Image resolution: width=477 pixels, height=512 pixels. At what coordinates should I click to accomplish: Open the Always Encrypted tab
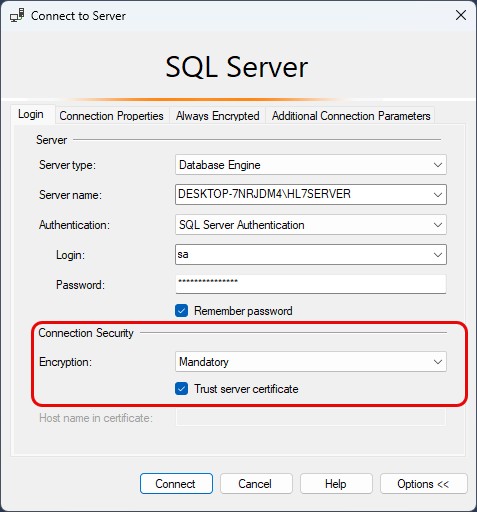coord(217,116)
